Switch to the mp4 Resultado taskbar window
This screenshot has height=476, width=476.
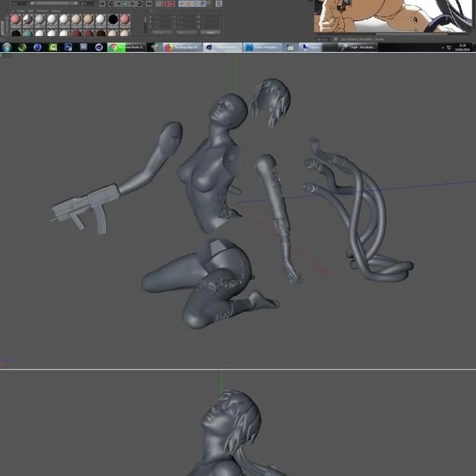[358, 47]
